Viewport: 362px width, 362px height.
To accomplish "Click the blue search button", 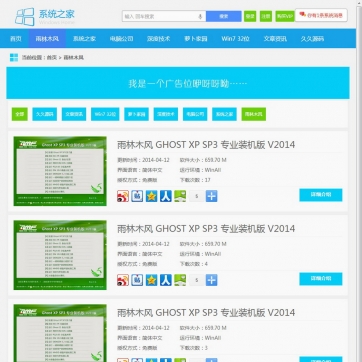I will coord(224,16).
